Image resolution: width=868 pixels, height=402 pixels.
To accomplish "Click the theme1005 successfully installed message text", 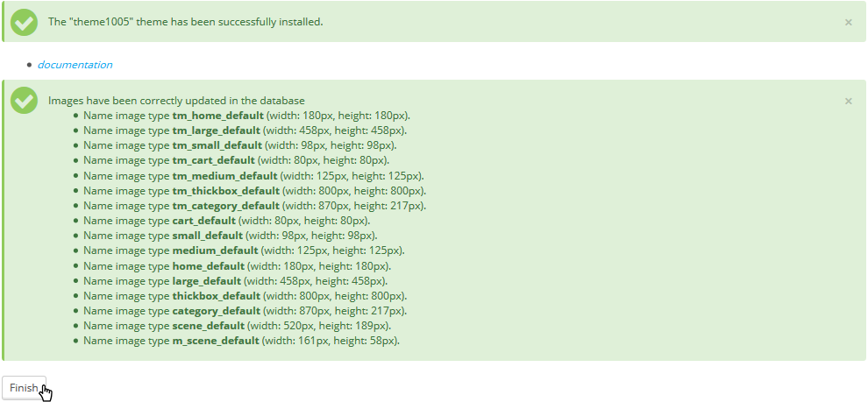I will pyautogui.click(x=185, y=22).
